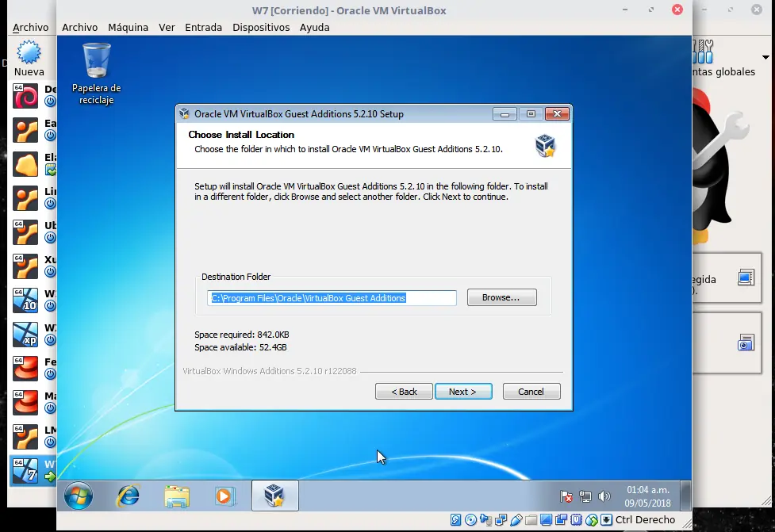Open the VM window's Archivo menu, next to Máquina
The width and height of the screenshot is (775, 532).
79,27
